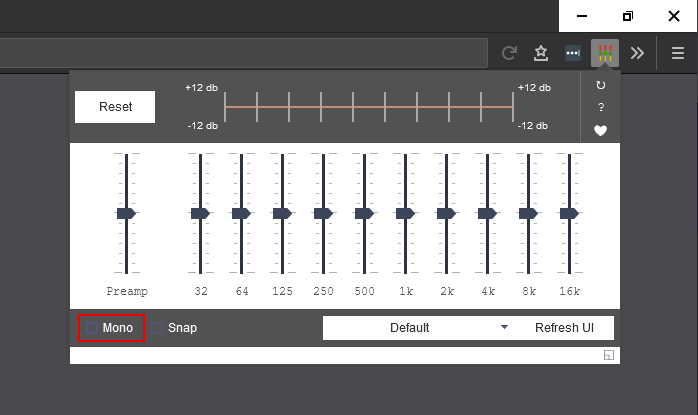Open the Default preset dropdown
Screen dimensions: 698x415
pos(419,328)
